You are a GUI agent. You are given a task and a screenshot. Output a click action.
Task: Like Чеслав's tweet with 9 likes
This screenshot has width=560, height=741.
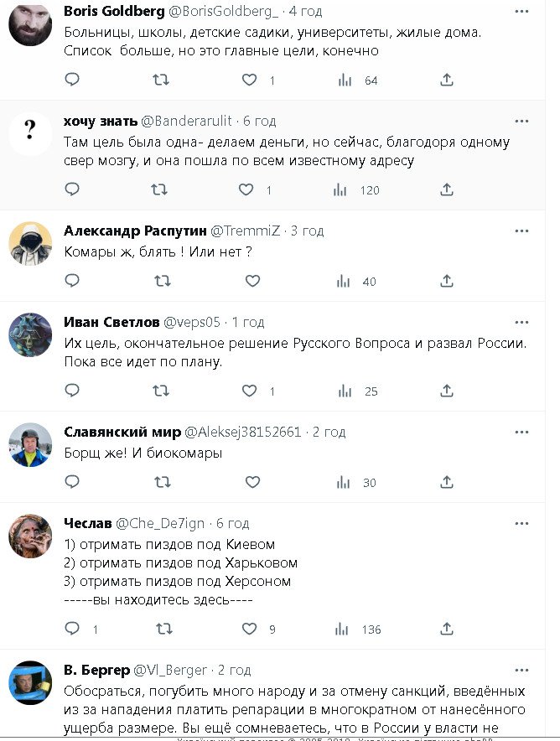(x=249, y=629)
